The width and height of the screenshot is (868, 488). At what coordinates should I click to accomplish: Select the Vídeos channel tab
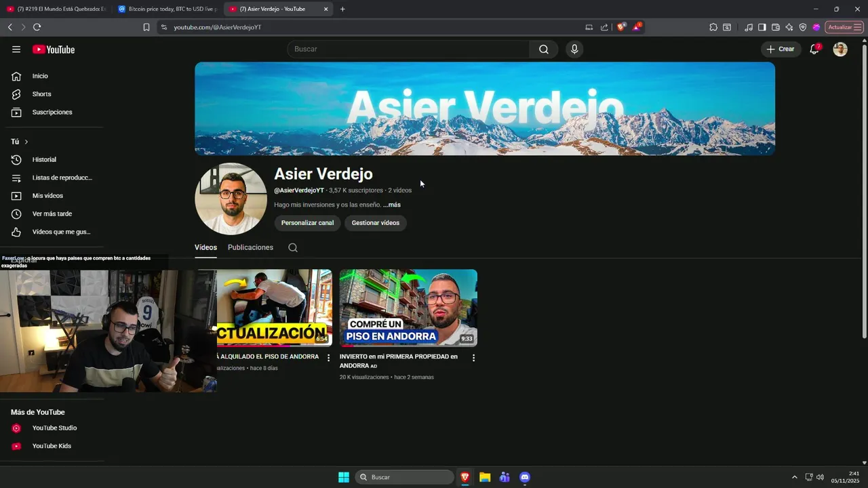(x=205, y=247)
